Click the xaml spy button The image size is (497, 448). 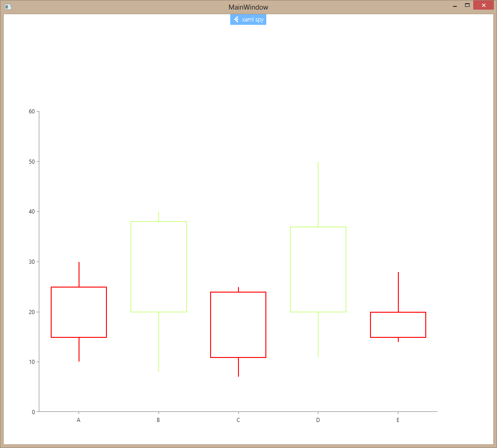248,20
